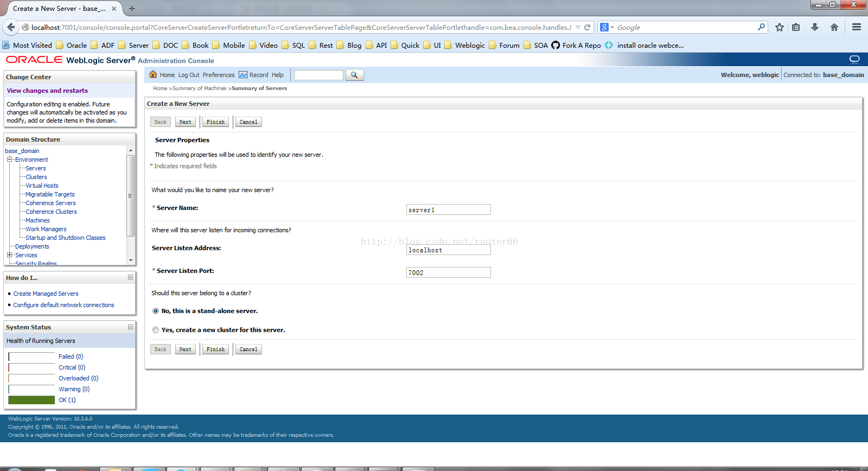Screen dimensions: 868x471
Task: Click the Failed (0) health link
Action: (71, 357)
